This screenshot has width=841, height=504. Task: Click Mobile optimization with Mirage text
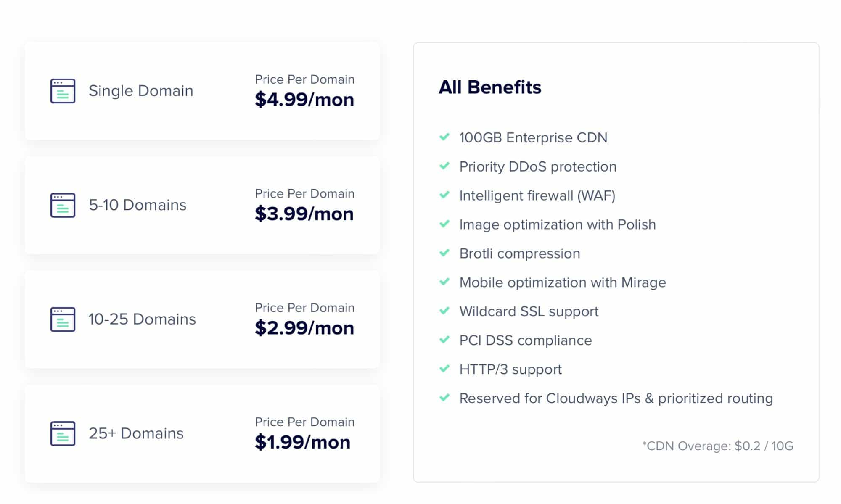563,282
